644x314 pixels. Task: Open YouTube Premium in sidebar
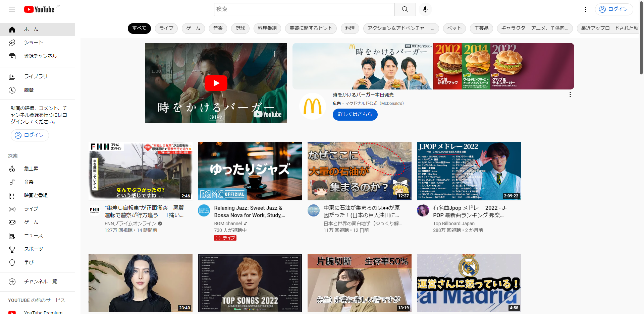38,312
